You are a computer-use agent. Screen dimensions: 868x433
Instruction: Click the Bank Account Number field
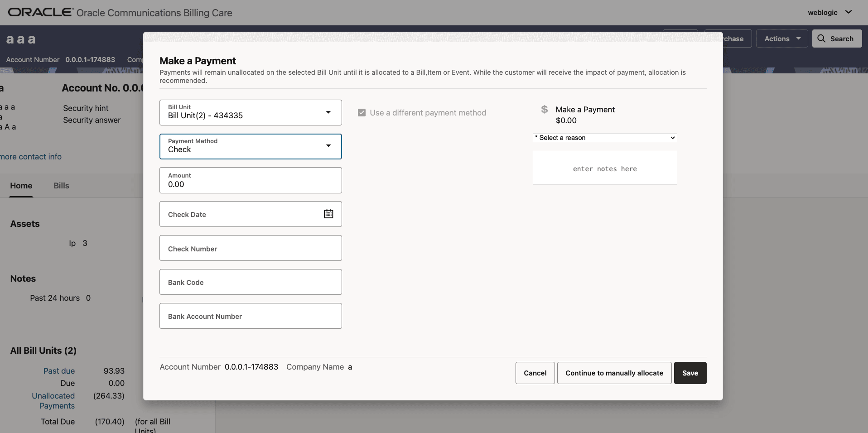click(250, 316)
